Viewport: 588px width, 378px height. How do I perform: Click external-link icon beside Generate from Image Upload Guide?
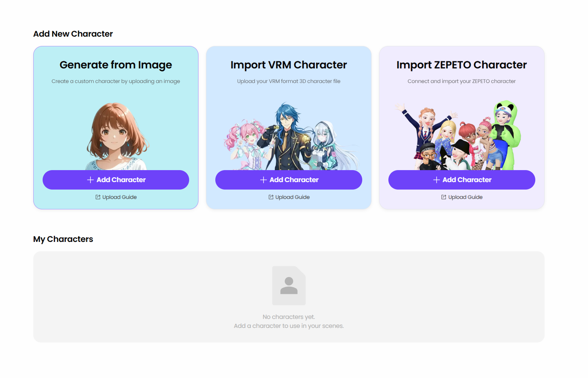(x=98, y=197)
